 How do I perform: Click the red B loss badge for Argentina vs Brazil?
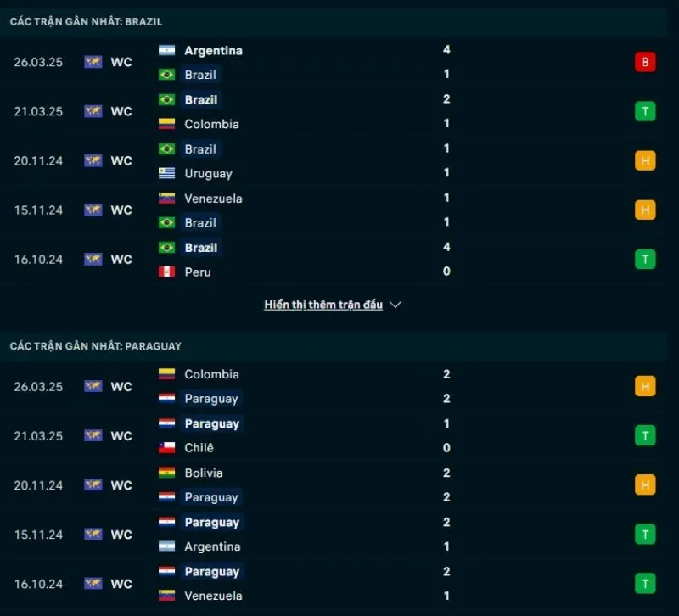645,62
